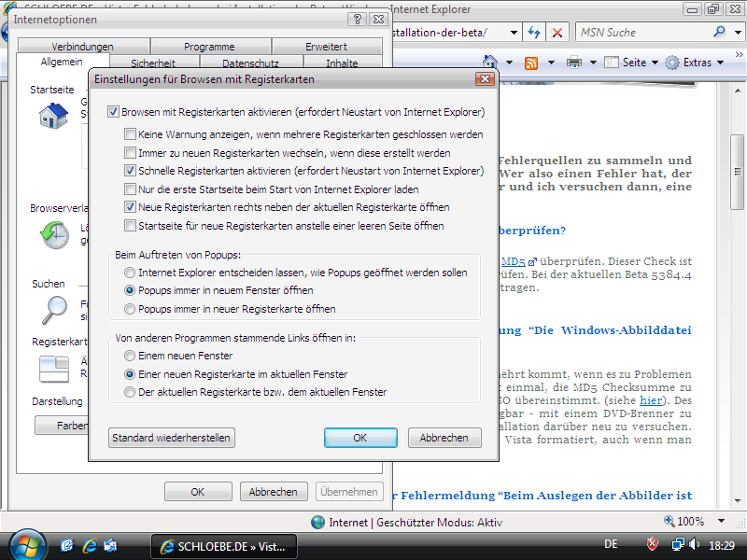Image resolution: width=747 pixels, height=560 pixels.
Task: Click the refresh icon beside address bar
Action: point(535,32)
